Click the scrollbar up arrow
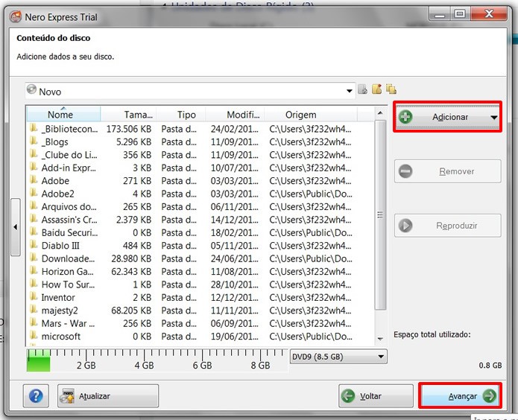The height and width of the screenshot is (420, 518). [380, 113]
